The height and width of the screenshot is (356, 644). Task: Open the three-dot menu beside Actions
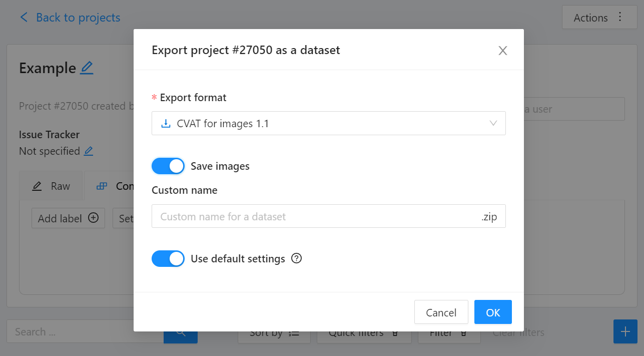click(619, 17)
